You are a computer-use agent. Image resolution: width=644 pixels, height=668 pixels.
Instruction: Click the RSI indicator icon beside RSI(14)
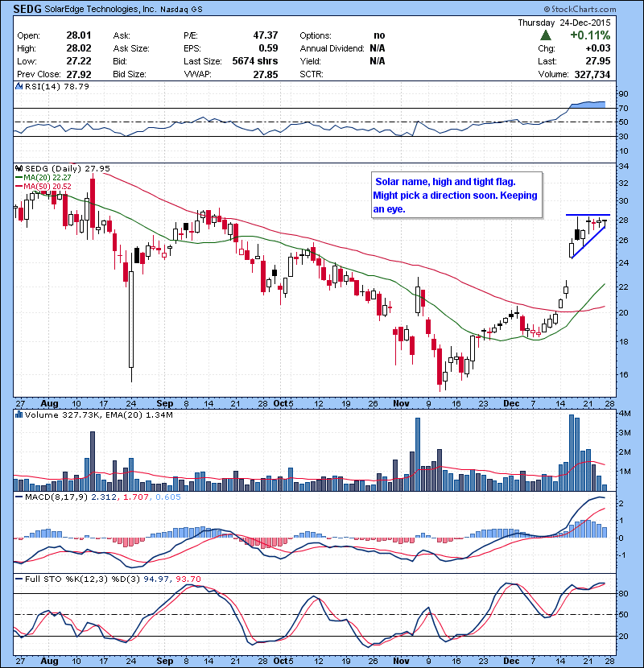[x=19, y=86]
